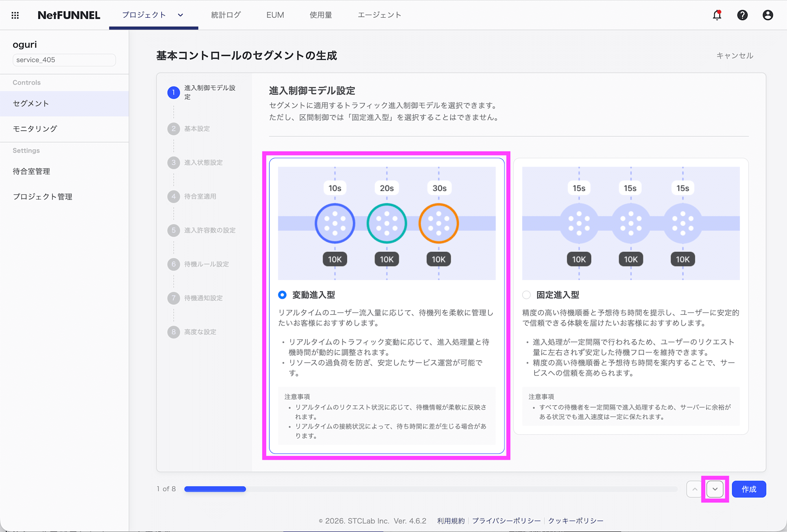Open the 利用規約 link
787x532 pixels.
[x=451, y=520]
